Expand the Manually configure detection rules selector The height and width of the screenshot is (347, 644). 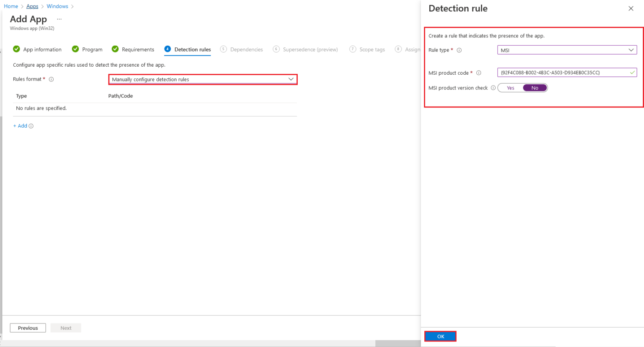[x=203, y=79]
